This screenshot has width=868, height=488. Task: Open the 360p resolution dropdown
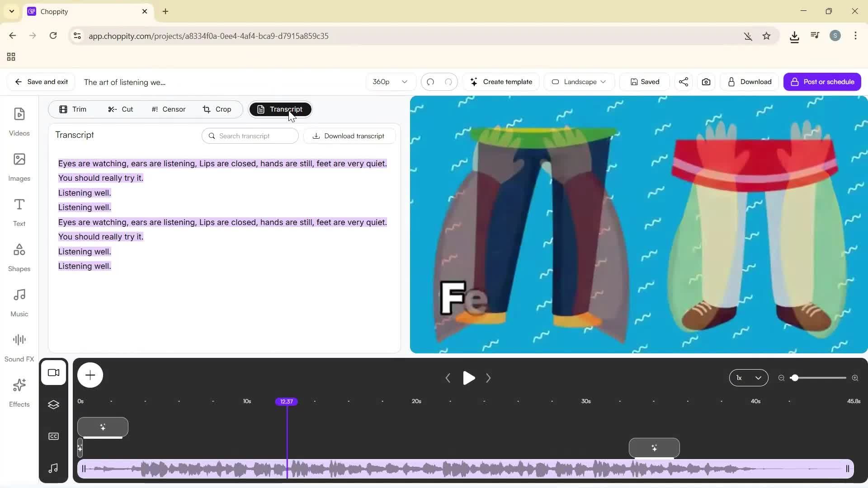pos(390,82)
